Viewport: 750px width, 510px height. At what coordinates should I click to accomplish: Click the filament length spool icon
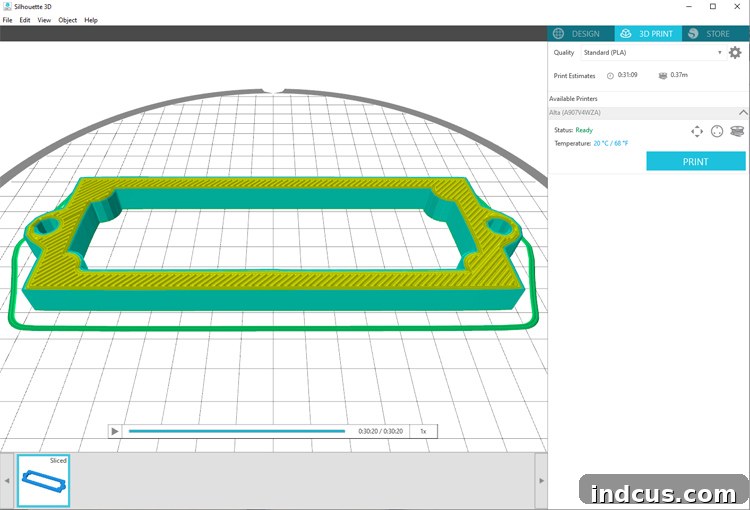click(x=662, y=76)
